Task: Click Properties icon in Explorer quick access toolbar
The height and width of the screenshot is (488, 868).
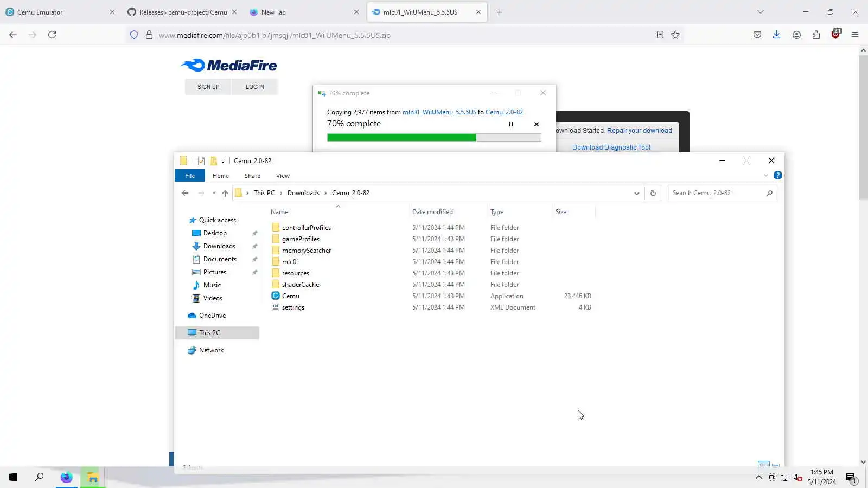Action: pos(201,161)
